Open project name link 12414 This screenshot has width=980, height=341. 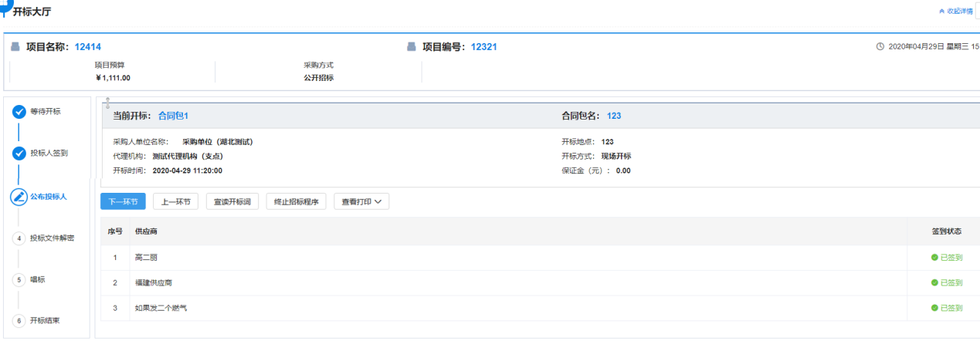click(x=88, y=46)
